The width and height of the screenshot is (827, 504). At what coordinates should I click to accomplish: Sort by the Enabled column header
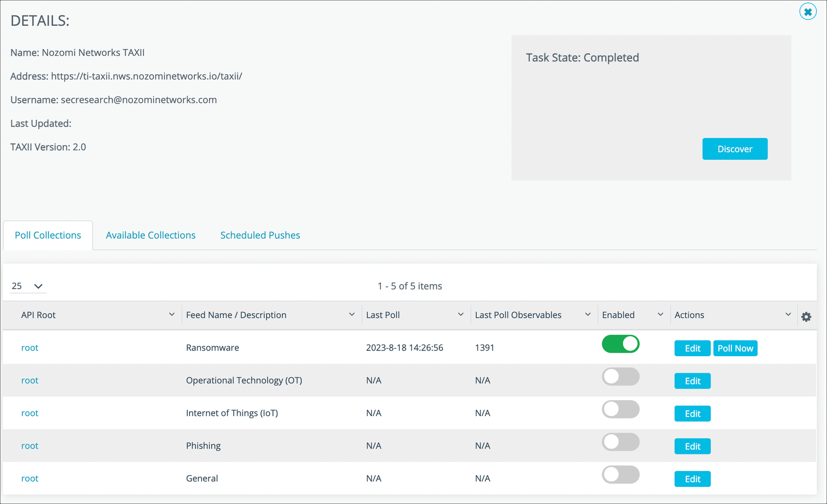pyautogui.click(x=618, y=315)
